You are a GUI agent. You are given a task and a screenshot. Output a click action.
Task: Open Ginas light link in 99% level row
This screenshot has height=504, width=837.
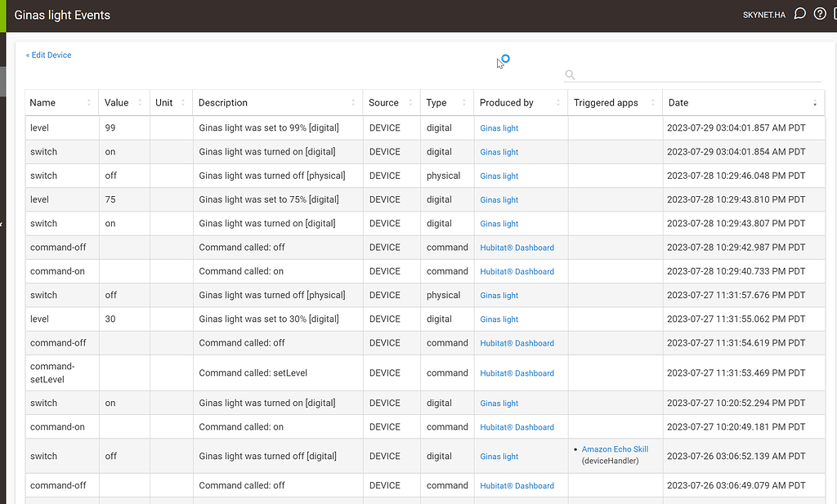[x=499, y=128]
